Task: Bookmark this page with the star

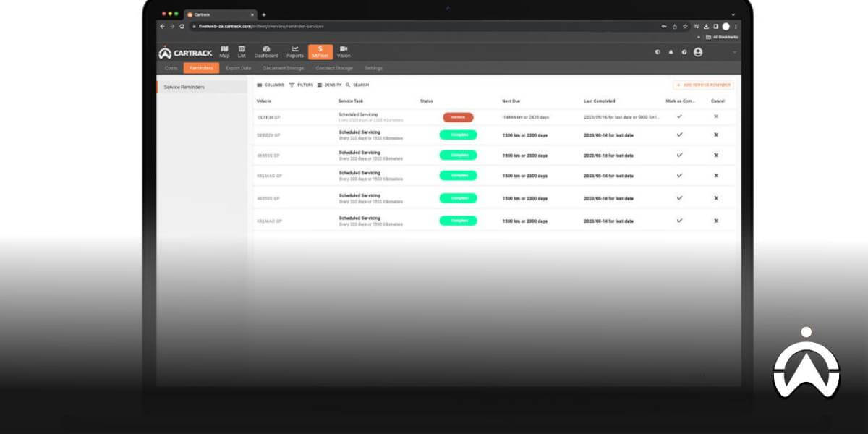Action: click(685, 26)
